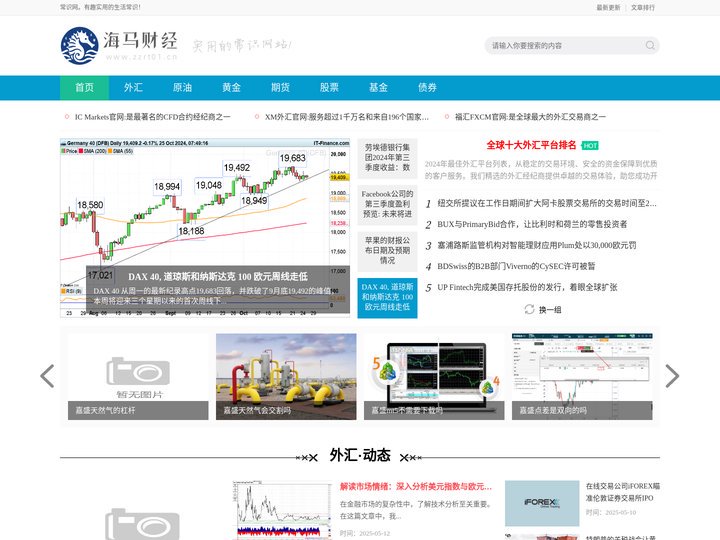This screenshot has width=720, height=540.
Task: Click 换一组 to refresh list
Action: [x=550, y=309]
